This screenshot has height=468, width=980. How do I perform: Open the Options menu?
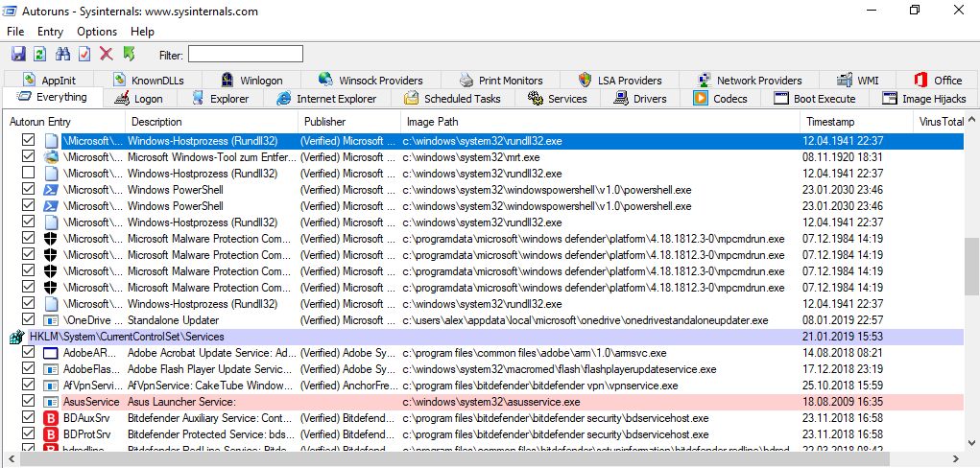(x=97, y=32)
